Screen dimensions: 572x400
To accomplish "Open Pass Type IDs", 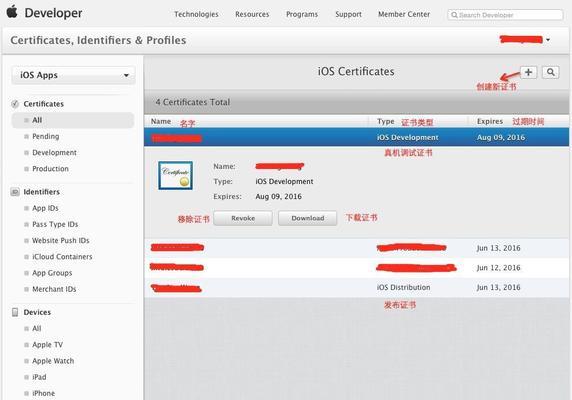I will (x=55, y=224).
